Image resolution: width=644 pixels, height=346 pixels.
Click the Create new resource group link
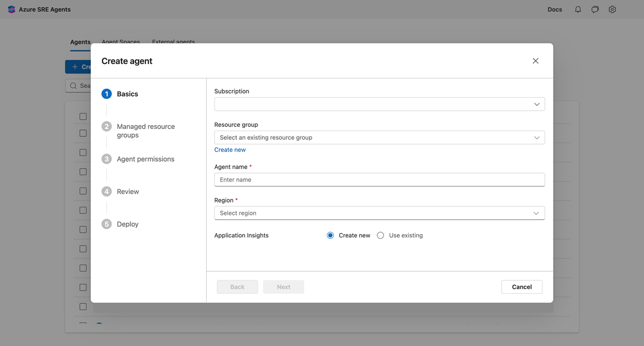click(x=230, y=149)
